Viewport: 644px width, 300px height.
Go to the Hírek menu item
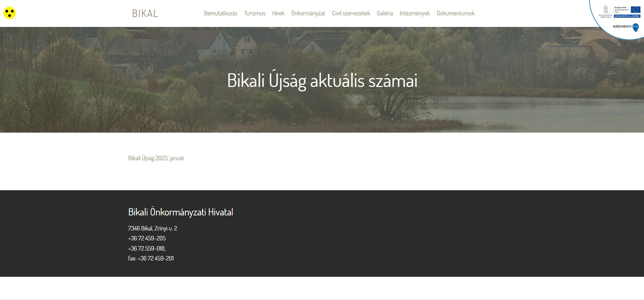(x=278, y=13)
